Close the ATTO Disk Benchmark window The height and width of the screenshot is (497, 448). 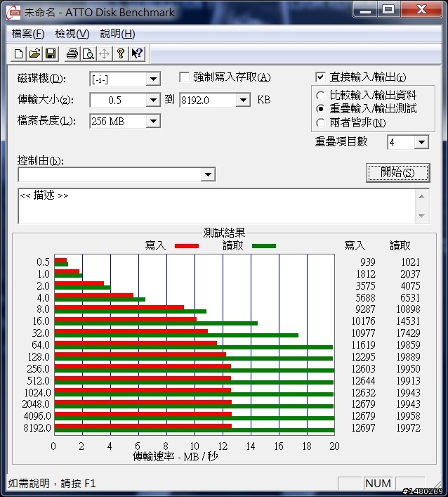(421, 10)
